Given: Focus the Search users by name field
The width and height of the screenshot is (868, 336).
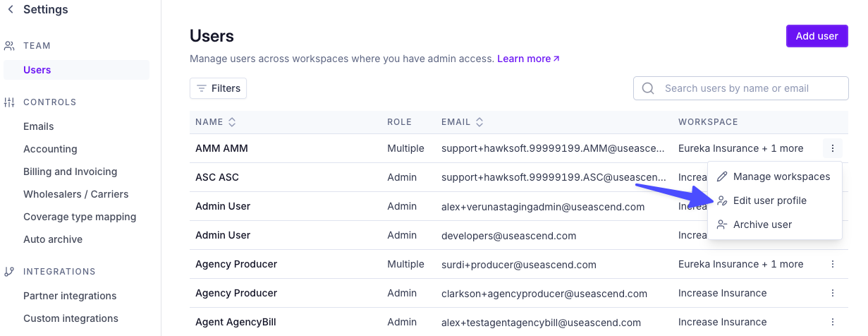Looking at the screenshot, I should pos(741,88).
